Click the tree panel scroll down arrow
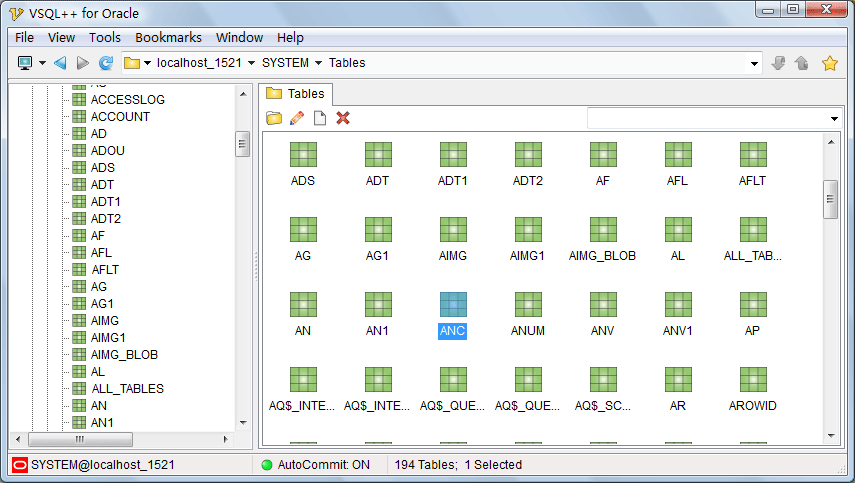Image resolution: width=855 pixels, height=483 pixels. coord(243,422)
